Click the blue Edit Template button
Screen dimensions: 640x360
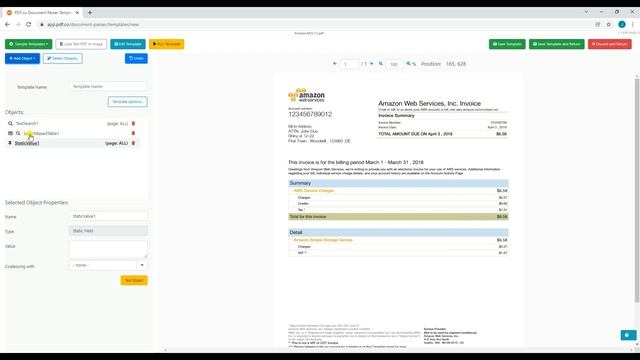click(128, 44)
